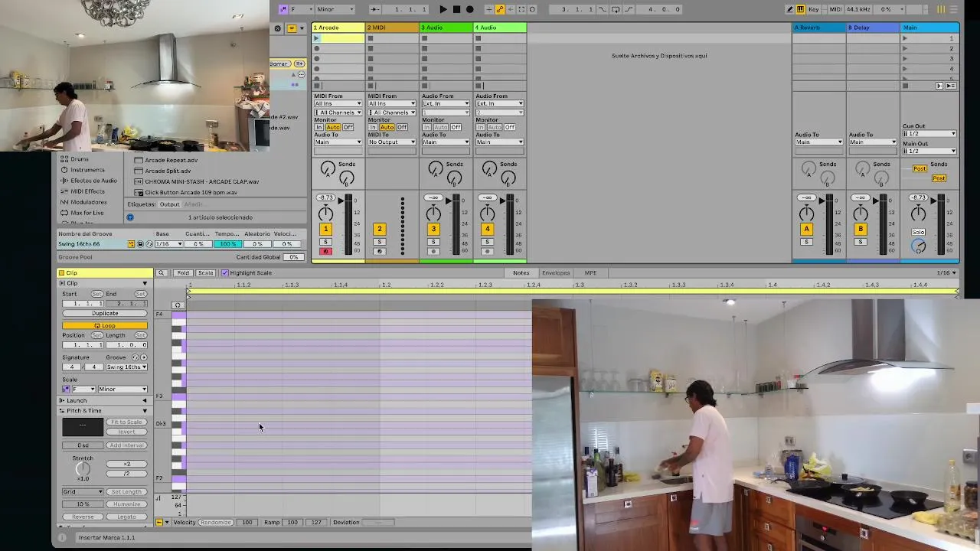Toggle the clip Loop button
The width and height of the screenshot is (980, 551).
104,325
